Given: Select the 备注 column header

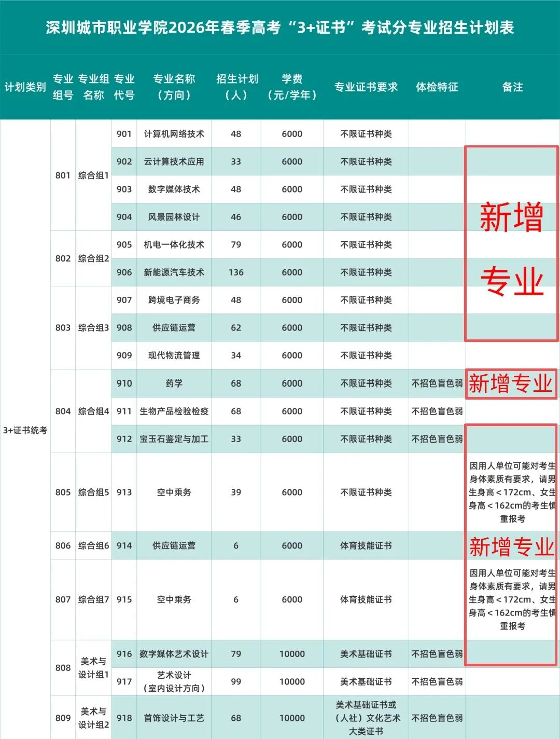Looking at the screenshot, I should (512, 87).
